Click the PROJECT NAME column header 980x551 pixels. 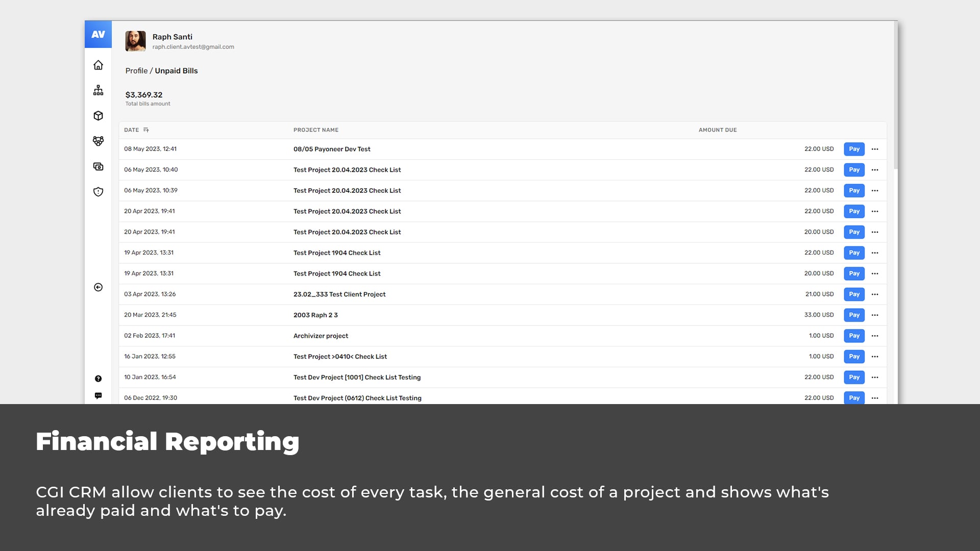pyautogui.click(x=316, y=130)
